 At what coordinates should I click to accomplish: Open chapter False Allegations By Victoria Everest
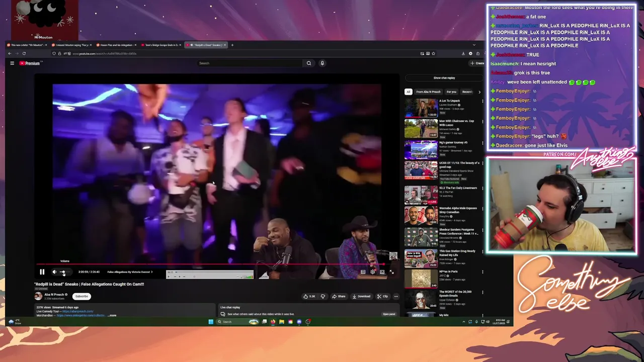click(130, 272)
